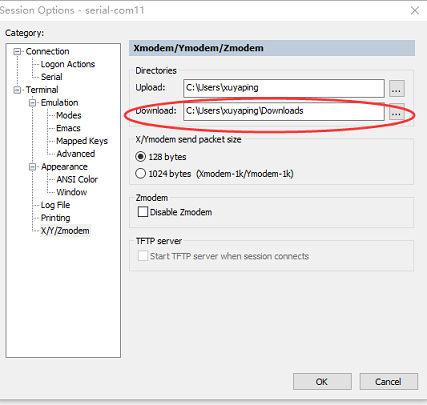Collapse the Emulation tree node
427x405 pixels.
(32, 103)
